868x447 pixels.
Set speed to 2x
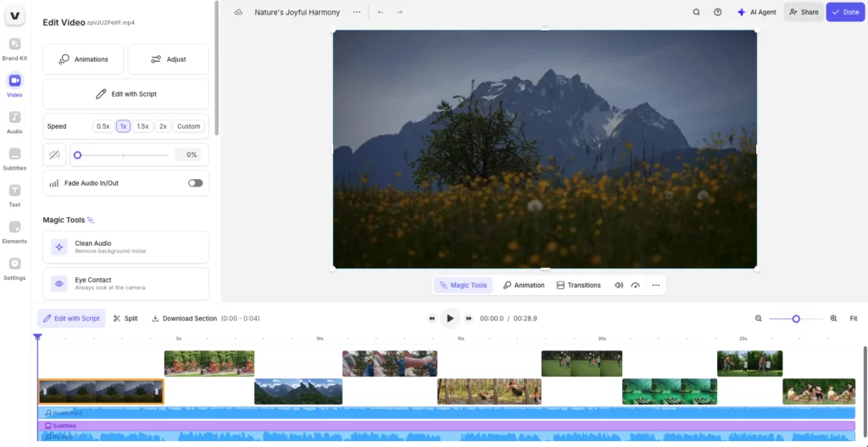163,126
